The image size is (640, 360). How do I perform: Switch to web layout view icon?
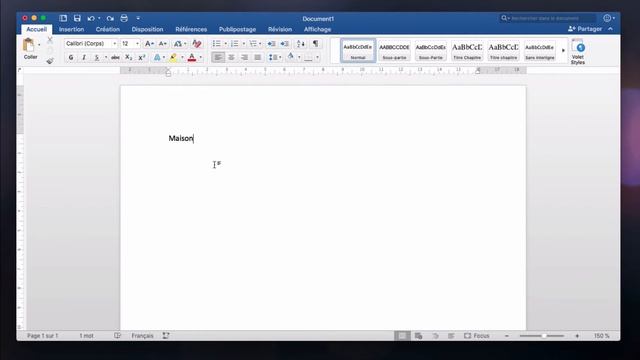[x=418, y=336]
